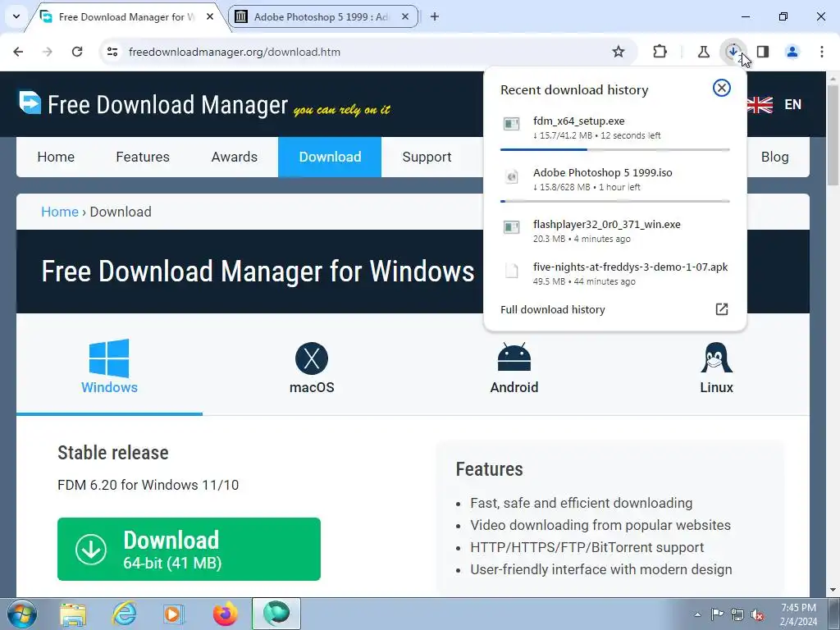Click the Action Center flag icon
The height and width of the screenshot is (630, 840).
[x=717, y=614]
